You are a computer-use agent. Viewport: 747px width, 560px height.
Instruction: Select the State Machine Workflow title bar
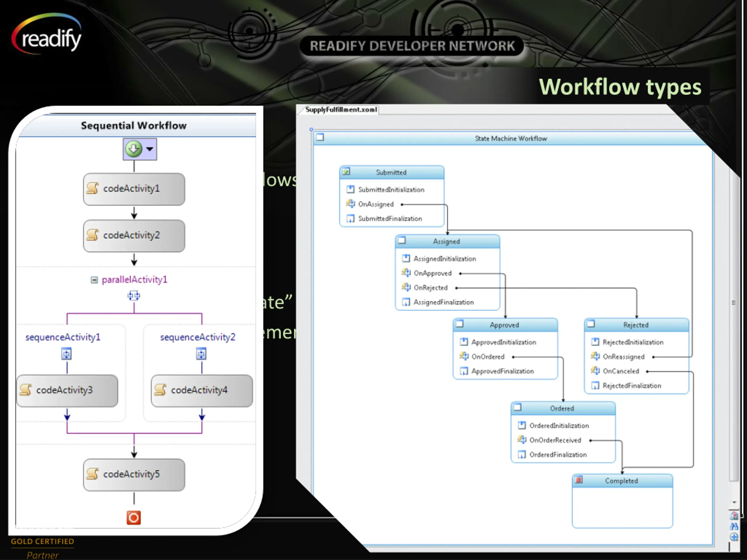point(511,139)
